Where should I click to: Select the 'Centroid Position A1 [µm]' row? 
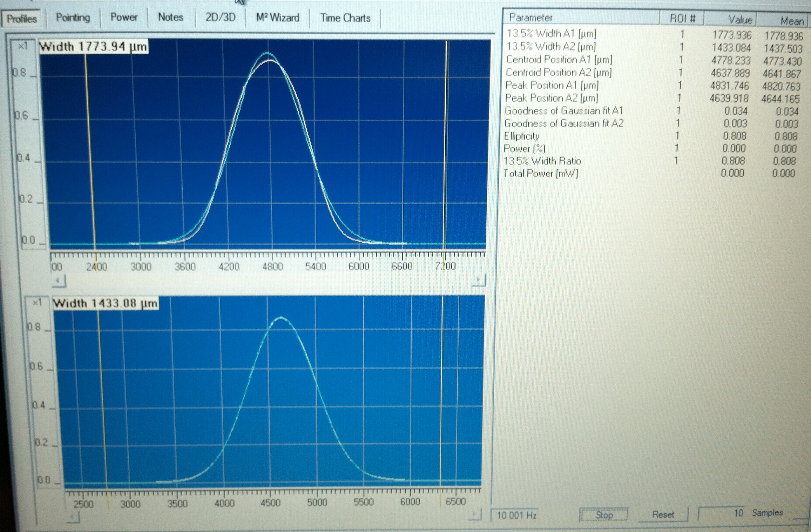654,60
